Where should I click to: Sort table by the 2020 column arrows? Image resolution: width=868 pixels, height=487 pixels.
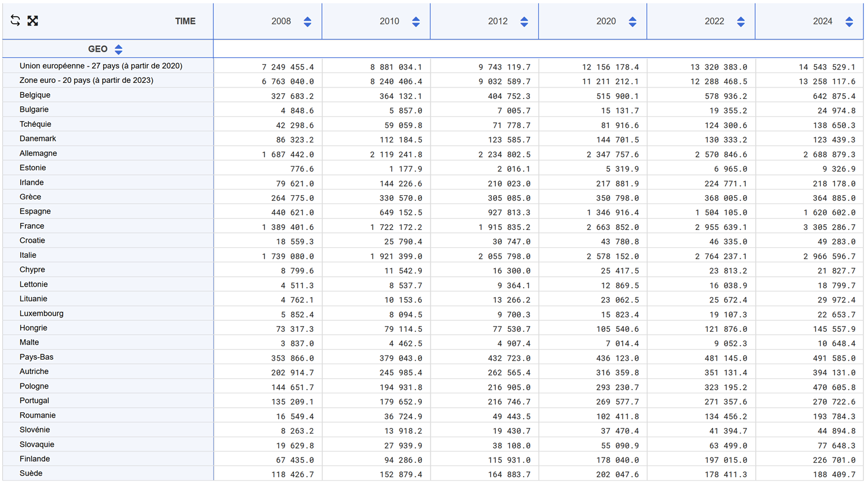(x=632, y=21)
